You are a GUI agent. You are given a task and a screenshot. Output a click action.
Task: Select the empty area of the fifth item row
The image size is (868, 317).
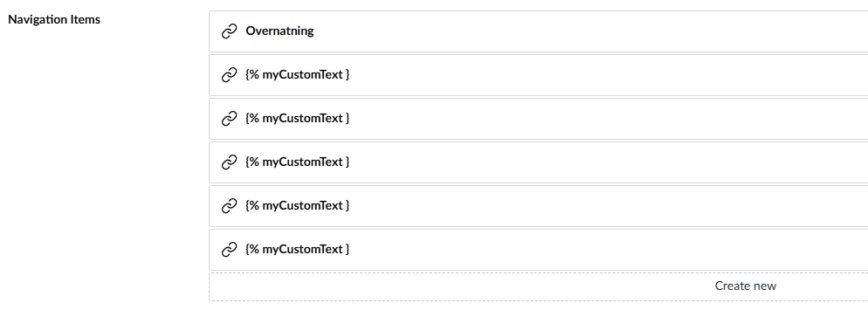pyautogui.click(x=609, y=206)
